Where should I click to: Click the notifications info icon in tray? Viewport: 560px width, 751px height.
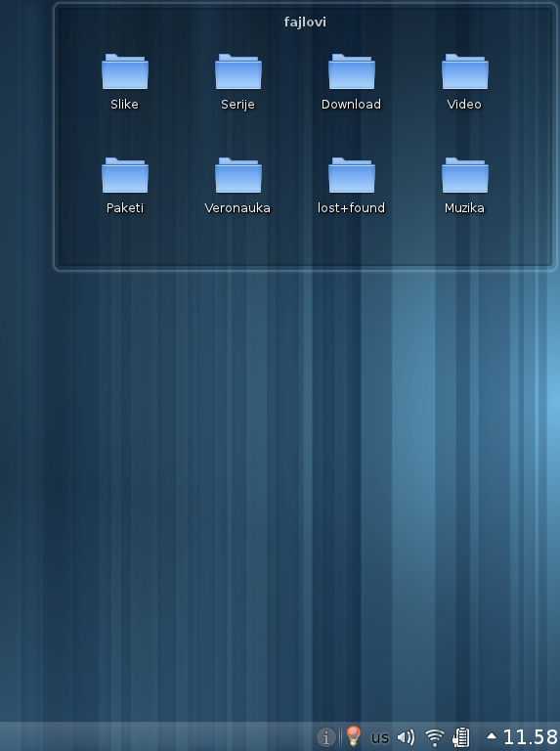(326, 736)
